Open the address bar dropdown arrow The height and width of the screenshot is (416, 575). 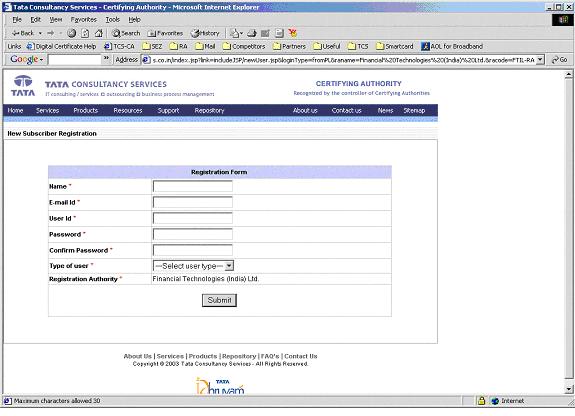[x=540, y=59]
